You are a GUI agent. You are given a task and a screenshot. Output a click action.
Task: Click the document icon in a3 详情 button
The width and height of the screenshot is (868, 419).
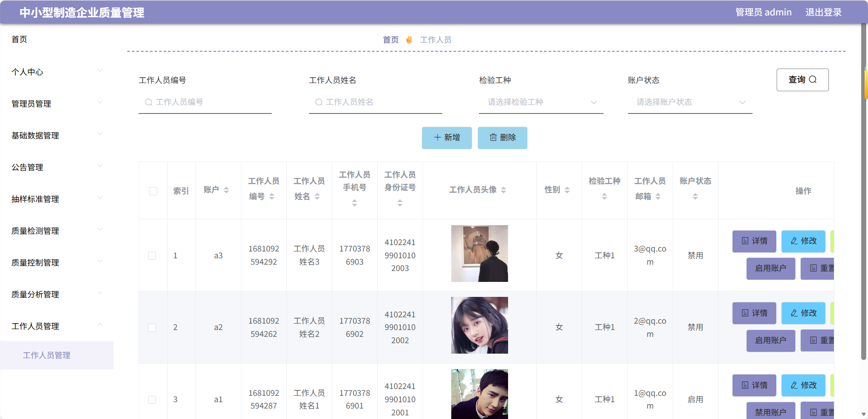745,241
